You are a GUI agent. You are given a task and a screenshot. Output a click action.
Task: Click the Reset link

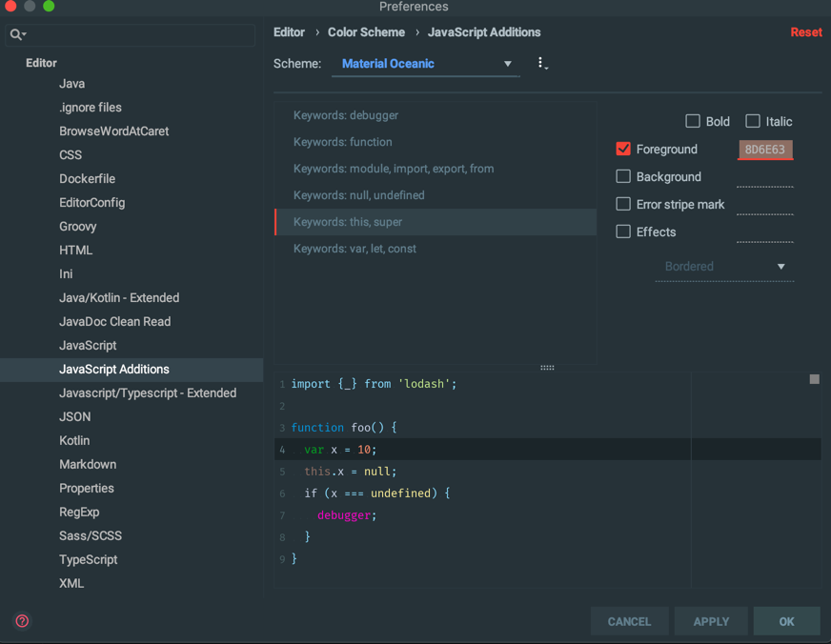pos(805,31)
